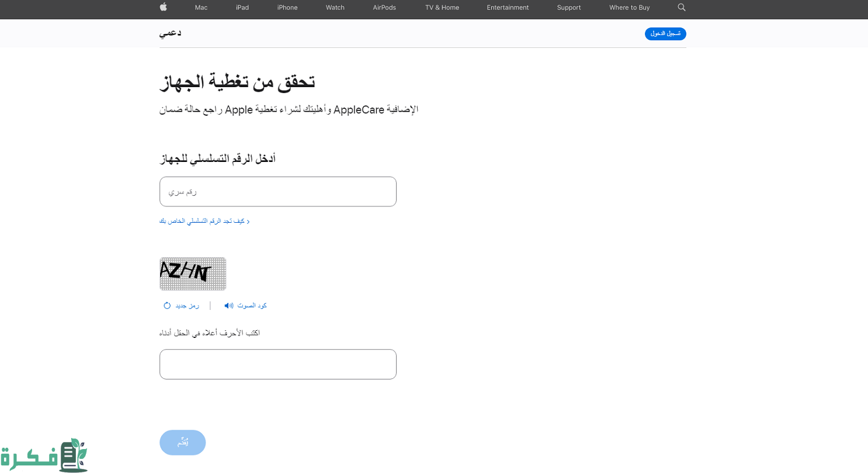Click the refresh icon for a new captcha code
868x473 pixels.
point(167,305)
